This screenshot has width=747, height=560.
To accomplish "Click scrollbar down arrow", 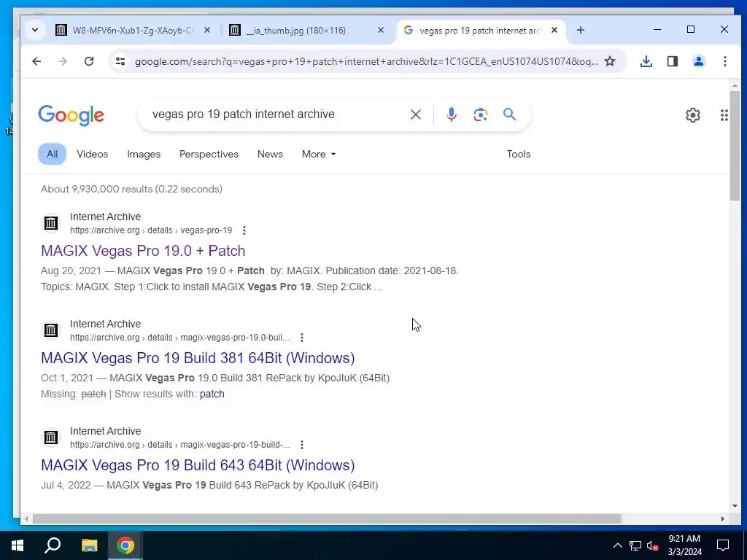I will 735,506.
